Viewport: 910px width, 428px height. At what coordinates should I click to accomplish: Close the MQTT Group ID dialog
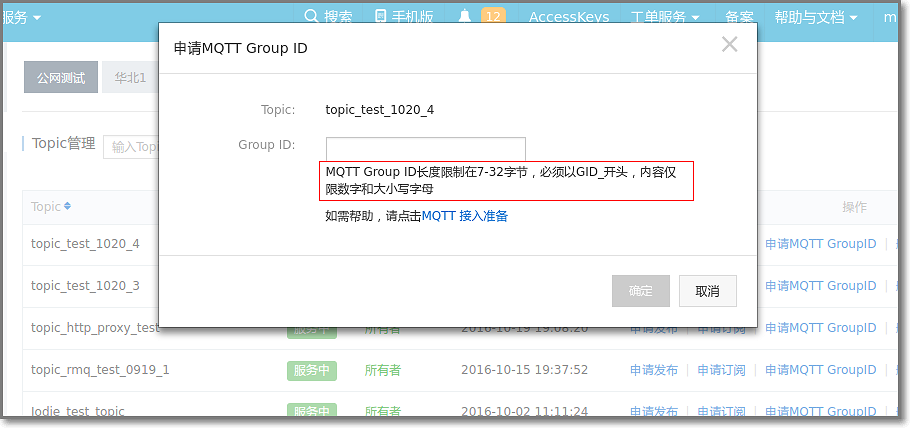tap(729, 44)
